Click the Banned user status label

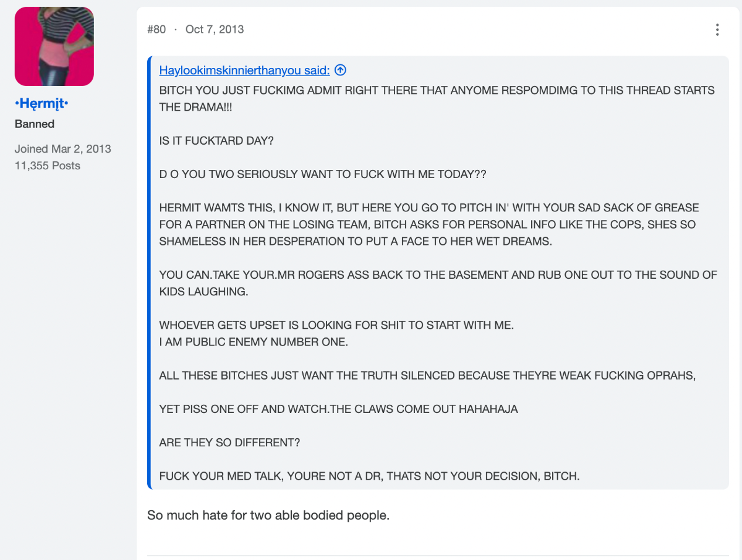pos(35,124)
